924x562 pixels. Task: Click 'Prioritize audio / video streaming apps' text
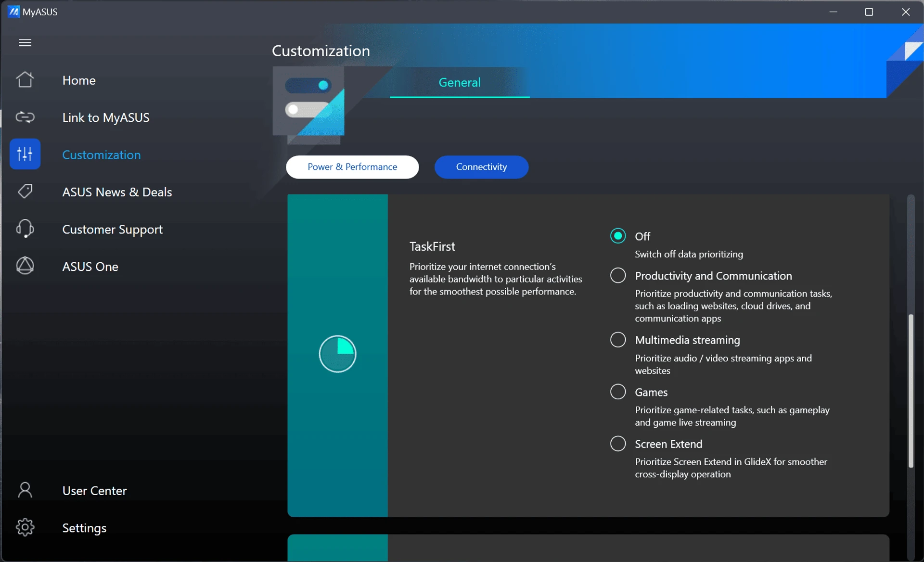pyautogui.click(x=723, y=364)
